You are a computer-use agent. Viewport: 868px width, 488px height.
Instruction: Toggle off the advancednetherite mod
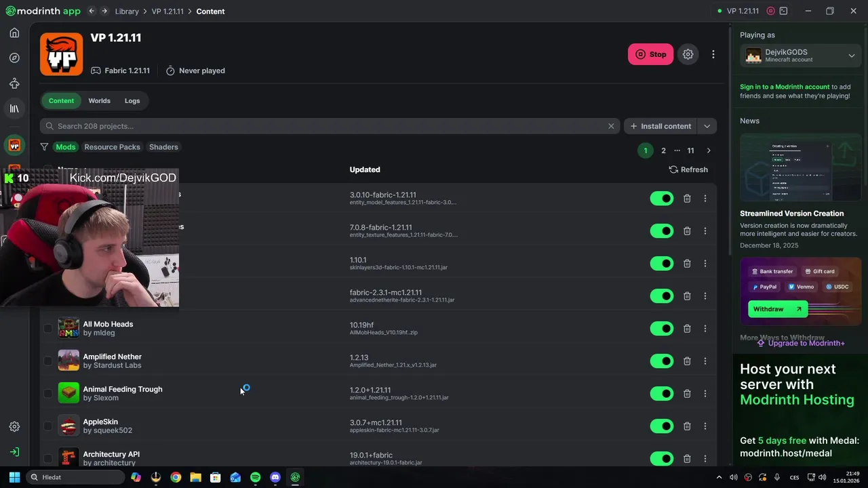tap(662, 296)
